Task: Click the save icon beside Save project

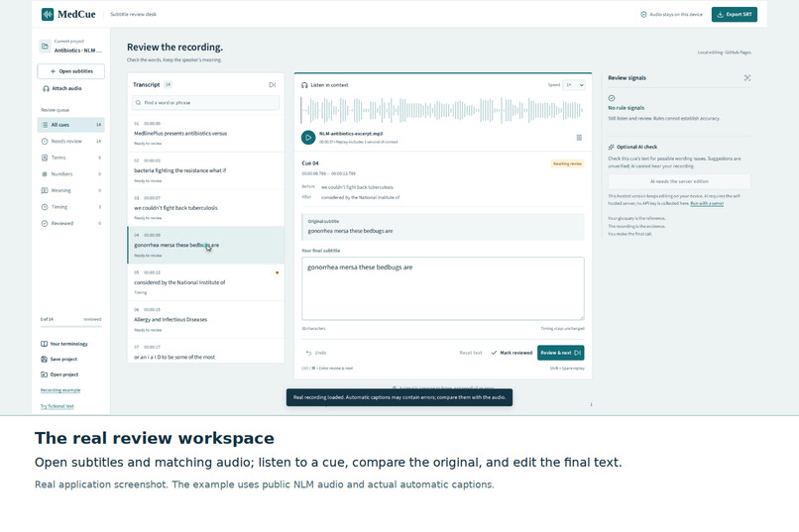Action: pos(45,360)
